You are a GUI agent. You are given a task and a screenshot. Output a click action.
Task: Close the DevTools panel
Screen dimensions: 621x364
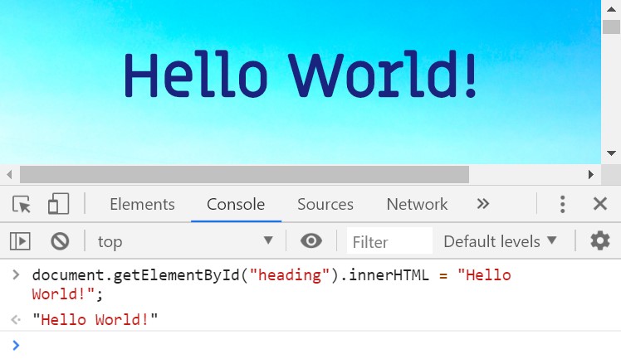600,204
